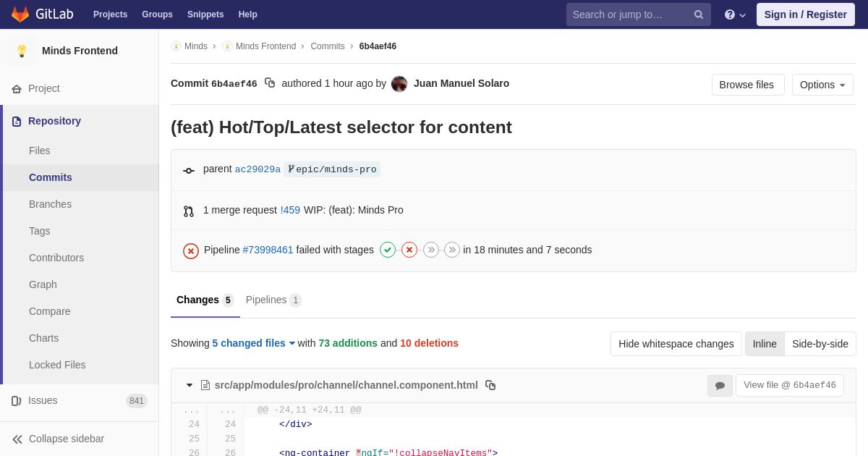Viewport: 868px width, 456px height.
Task: Switch diff view to Inline
Action: (x=765, y=344)
